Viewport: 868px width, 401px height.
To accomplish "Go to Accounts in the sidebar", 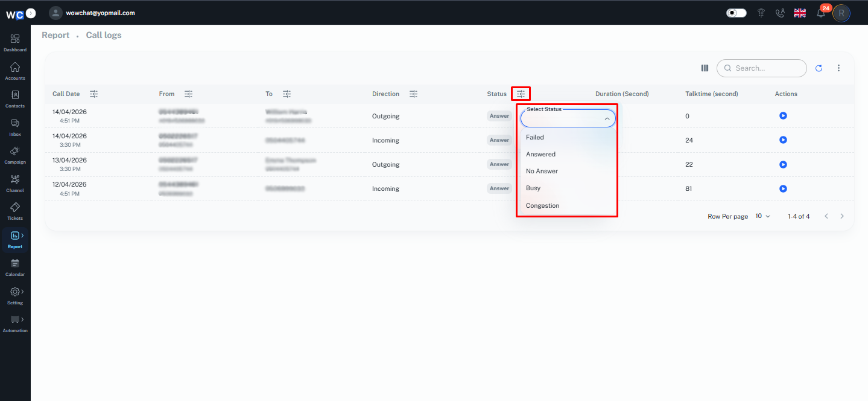I will click(15, 71).
